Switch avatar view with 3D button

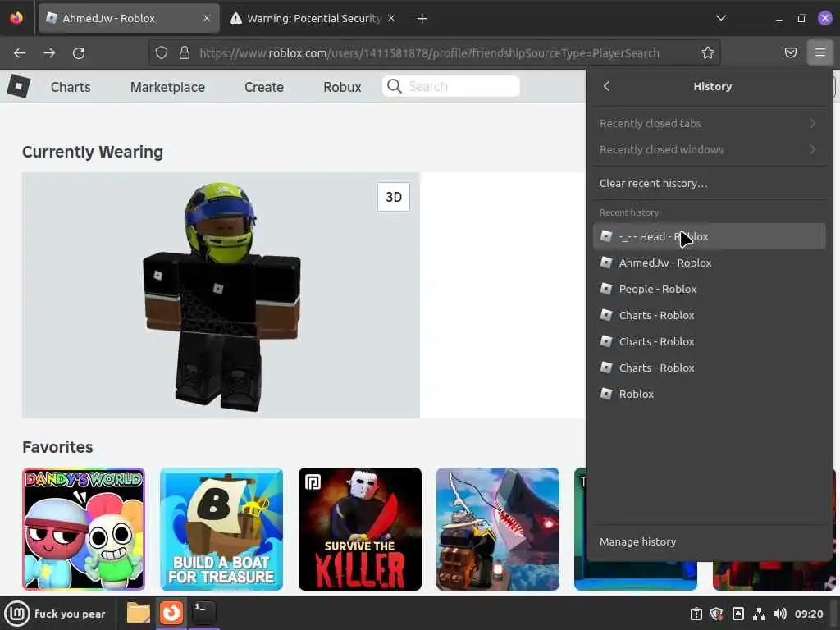[x=394, y=197]
